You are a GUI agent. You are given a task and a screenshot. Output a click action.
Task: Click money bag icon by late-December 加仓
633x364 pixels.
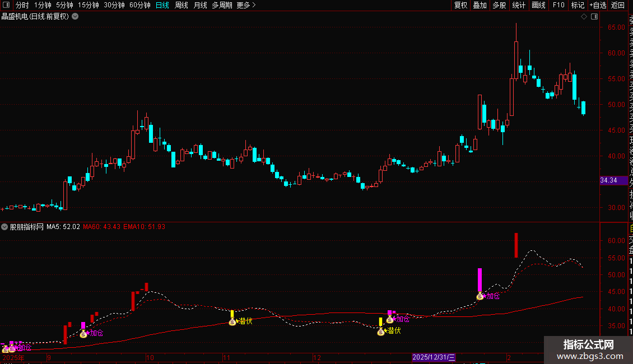click(x=389, y=320)
